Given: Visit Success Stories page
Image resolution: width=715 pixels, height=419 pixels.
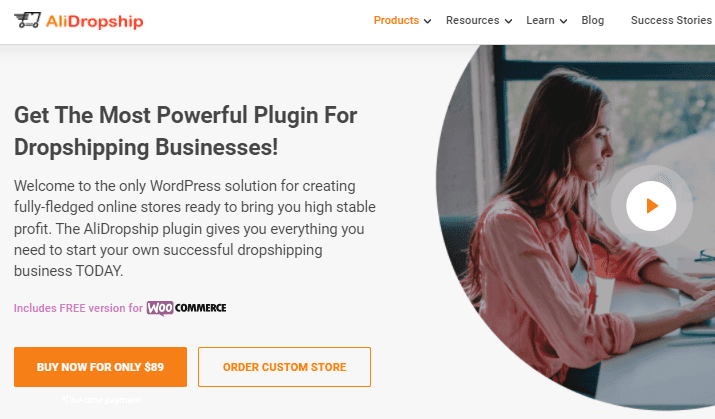Looking at the screenshot, I should (x=671, y=21).
